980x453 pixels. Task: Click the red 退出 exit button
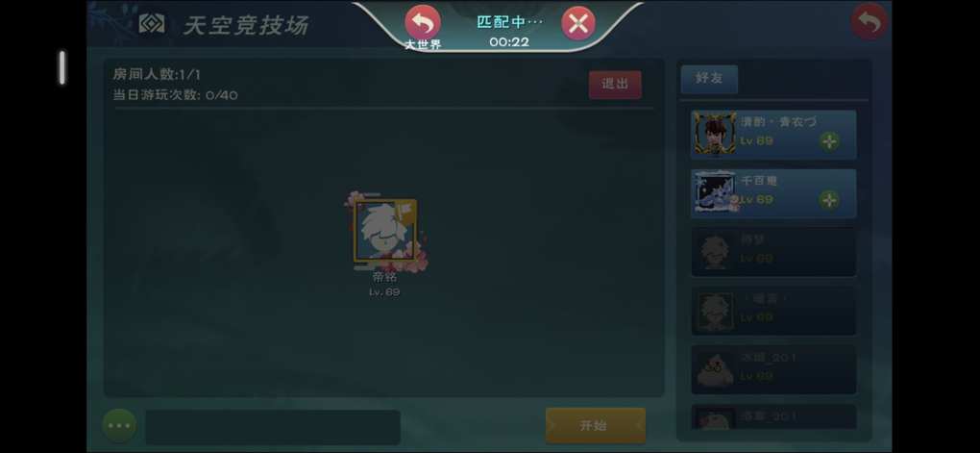(x=615, y=85)
